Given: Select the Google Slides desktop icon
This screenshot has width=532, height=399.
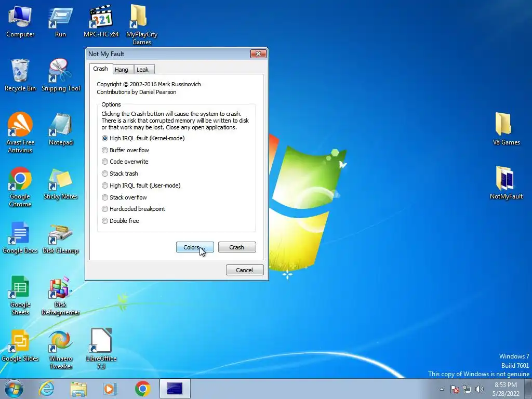Looking at the screenshot, I should [x=20, y=345].
